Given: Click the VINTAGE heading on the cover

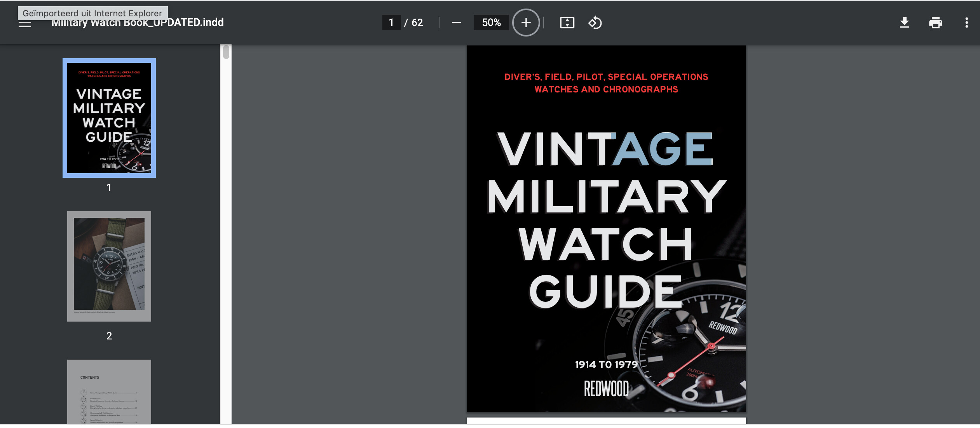Looking at the screenshot, I should 605,149.
